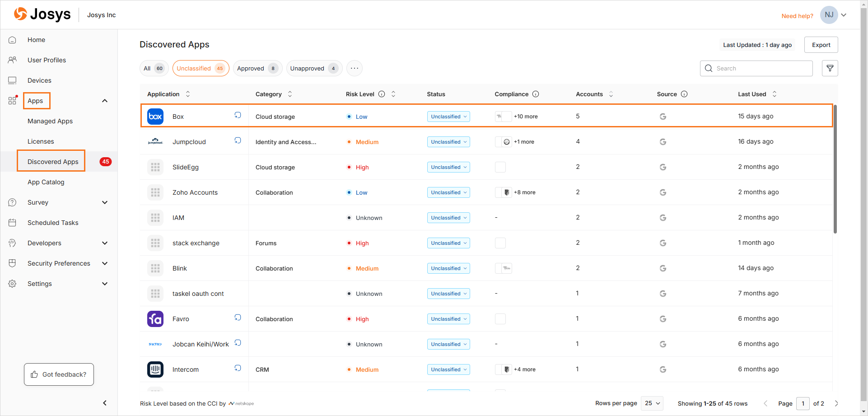The width and height of the screenshot is (868, 416).
Task: Click the Source info icon
Action: click(x=684, y=94)
